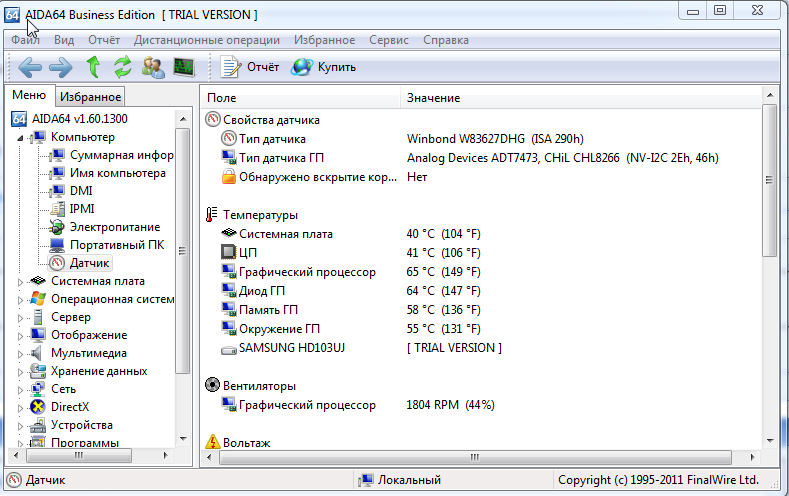Open the system monitor graph icon
This screenshot has width=789, height=496.
tap(184, 67)
